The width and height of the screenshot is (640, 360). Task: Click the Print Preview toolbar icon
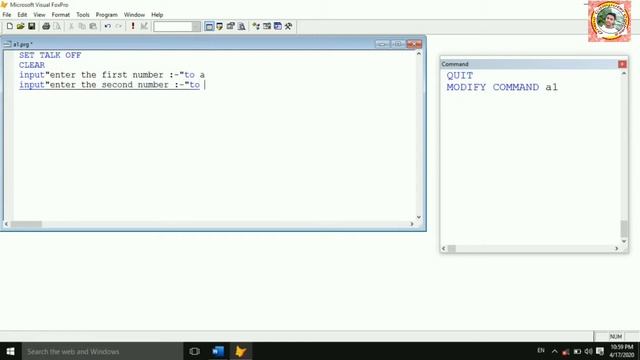point(57,27)
